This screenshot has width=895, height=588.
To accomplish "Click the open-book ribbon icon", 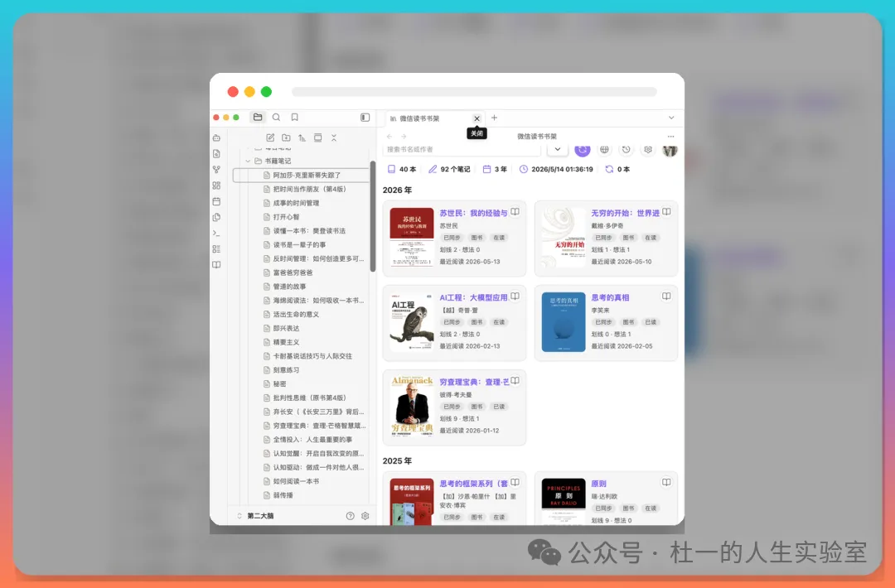I will 216,265.
